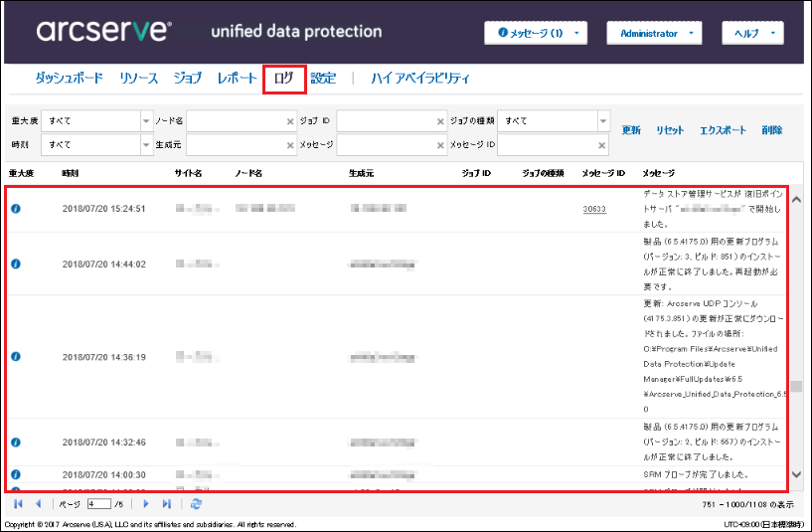Select the 2018/07/20 14:36:19 timestamp
Screen dimensions: 812x532
pos(104,357)
